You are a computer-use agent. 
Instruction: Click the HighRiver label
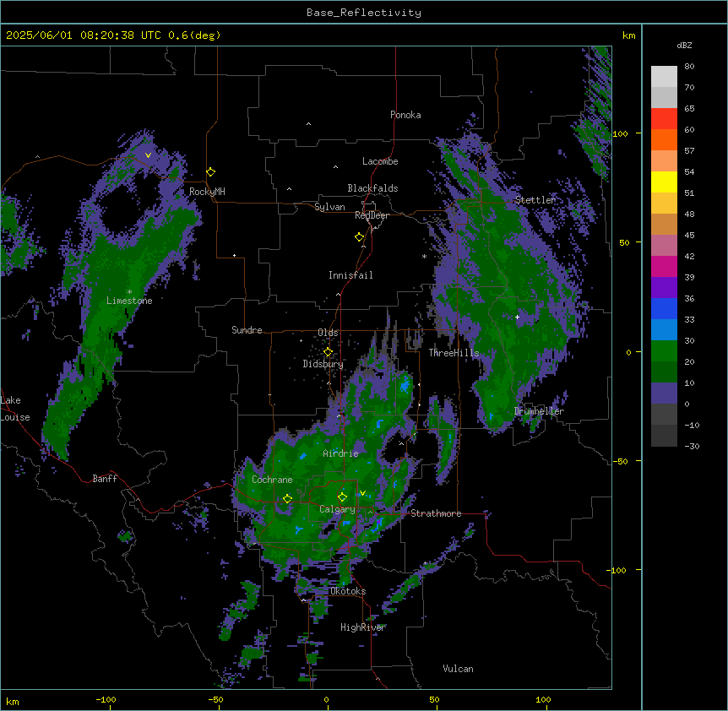(x=363, y=627)
